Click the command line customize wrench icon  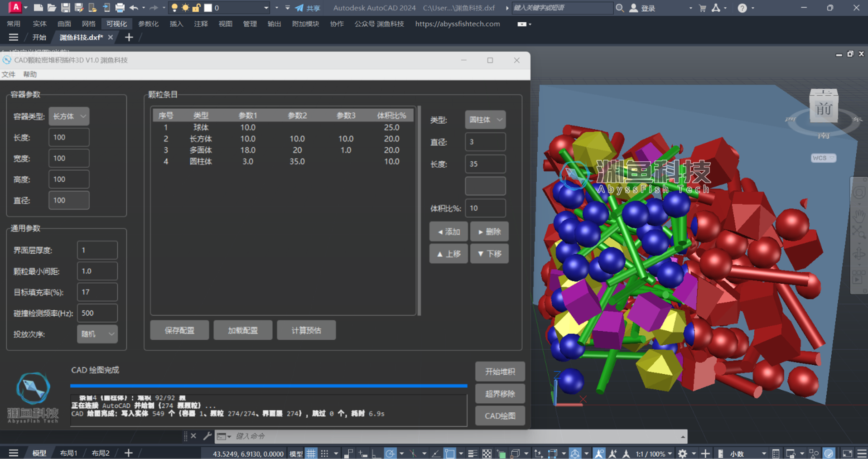tap(207, 436)
